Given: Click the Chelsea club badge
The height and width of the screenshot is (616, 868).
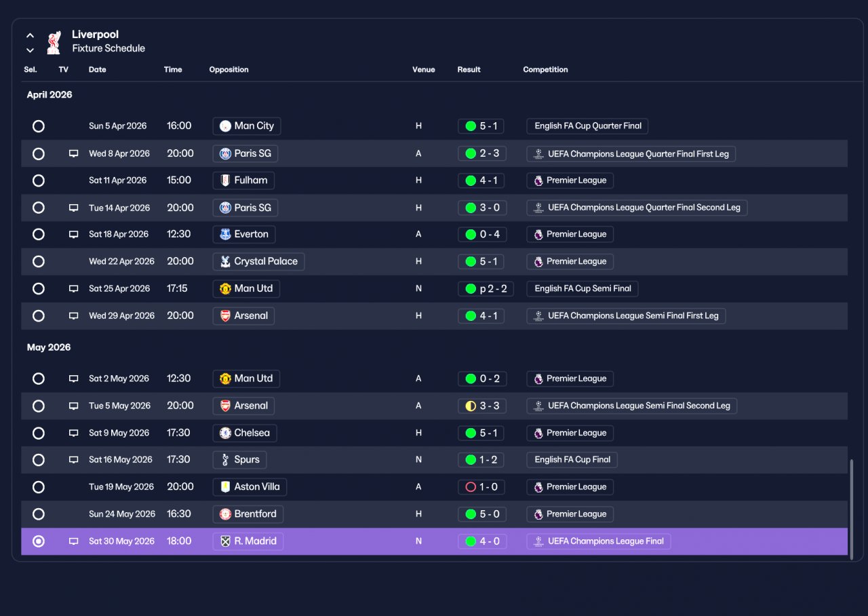Looking at the screenshot, I should tap(225, 434).
